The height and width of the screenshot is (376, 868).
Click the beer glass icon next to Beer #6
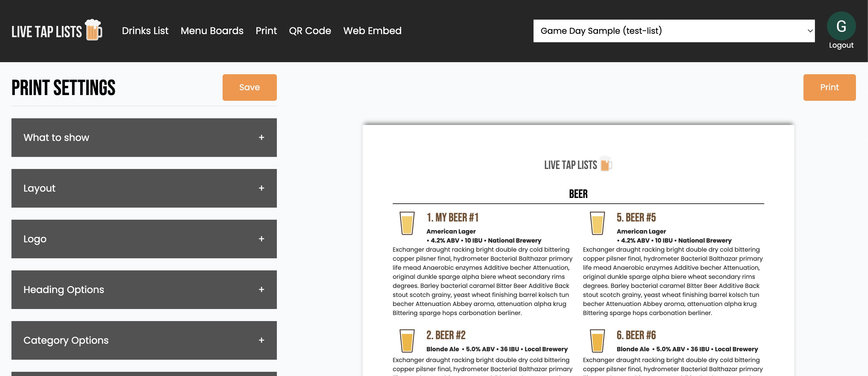point(597,341)
